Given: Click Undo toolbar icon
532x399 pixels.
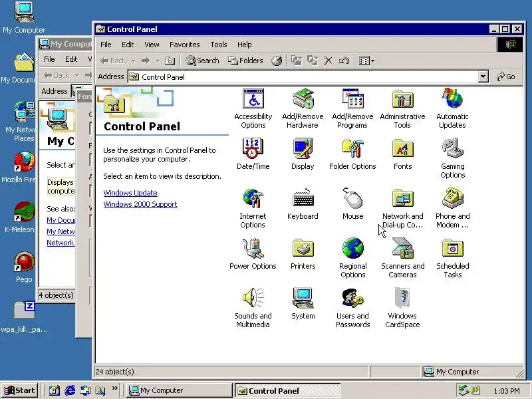Looking at the screenshot, I should [x=344, y=61].
